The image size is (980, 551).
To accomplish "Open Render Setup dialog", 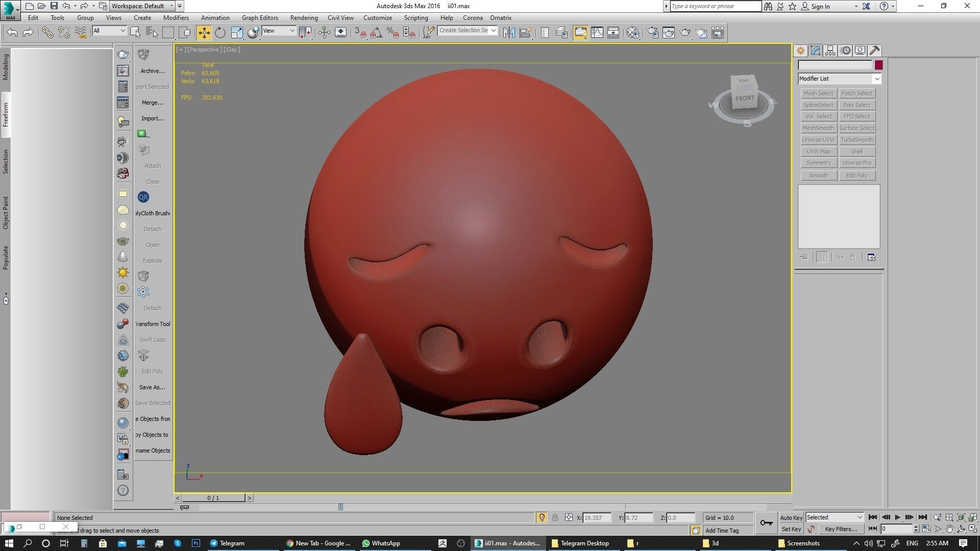I will (x=653, y=33).
